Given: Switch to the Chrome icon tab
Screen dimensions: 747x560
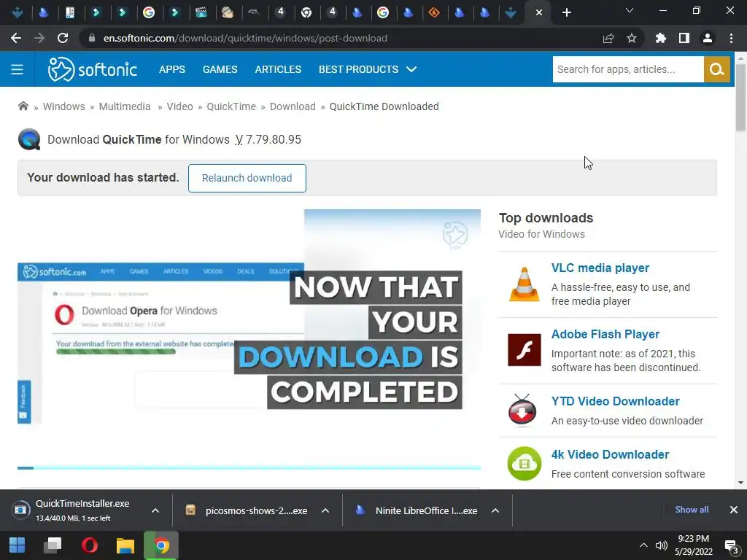Looking at the screenshot, I should pos(306,12).
